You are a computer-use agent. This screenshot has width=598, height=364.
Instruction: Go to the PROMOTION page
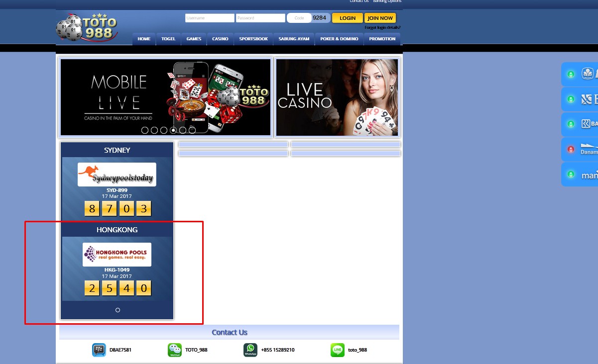[382, 39]
